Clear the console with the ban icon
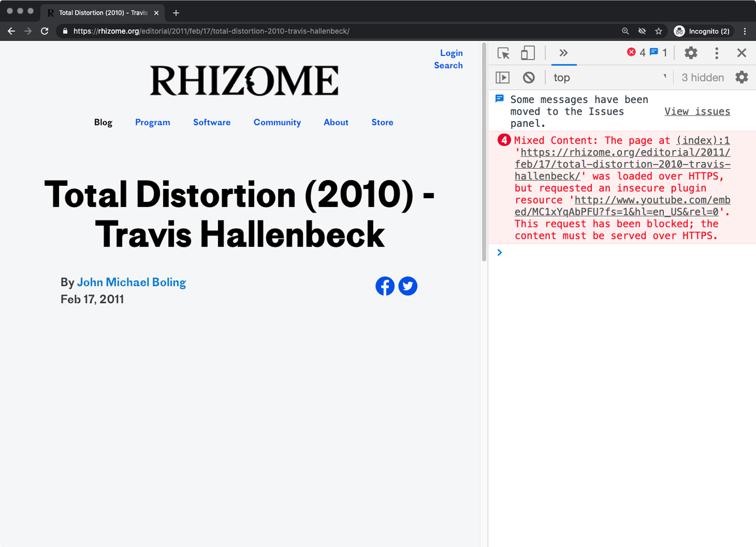The width and height of the screenshot is (756, 547). click(529, 77)
